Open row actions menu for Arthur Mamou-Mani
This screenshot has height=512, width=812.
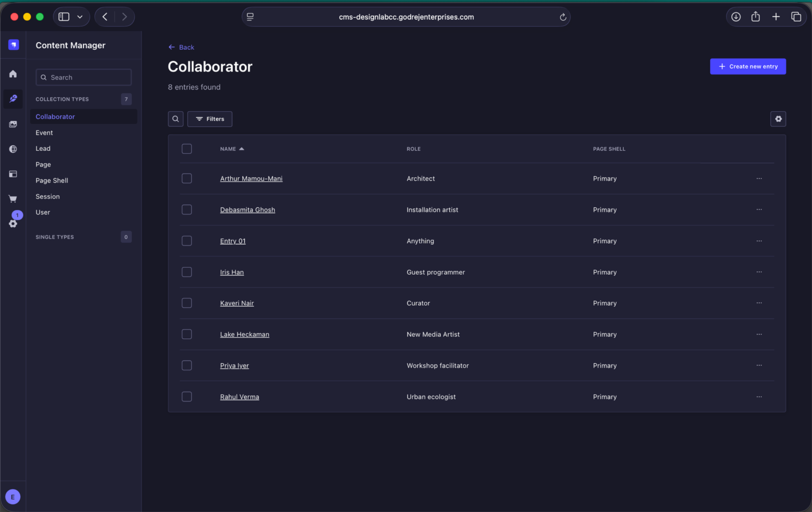759,178
